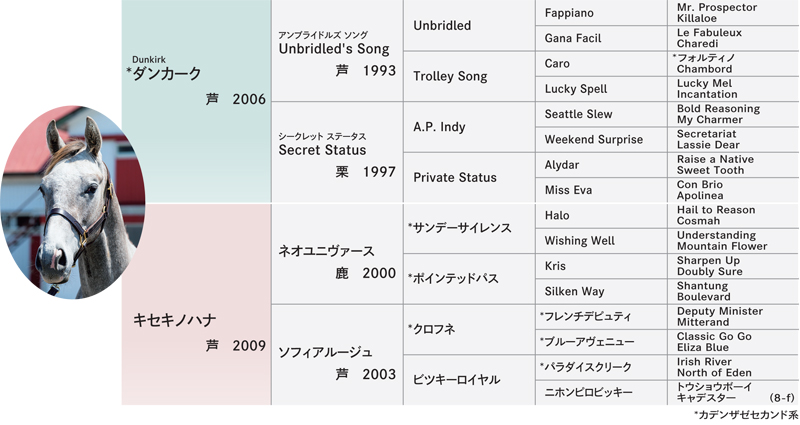Click the A.P. Indy cell
Viewport: 800px width, 425px height.
tap(469, 127)
